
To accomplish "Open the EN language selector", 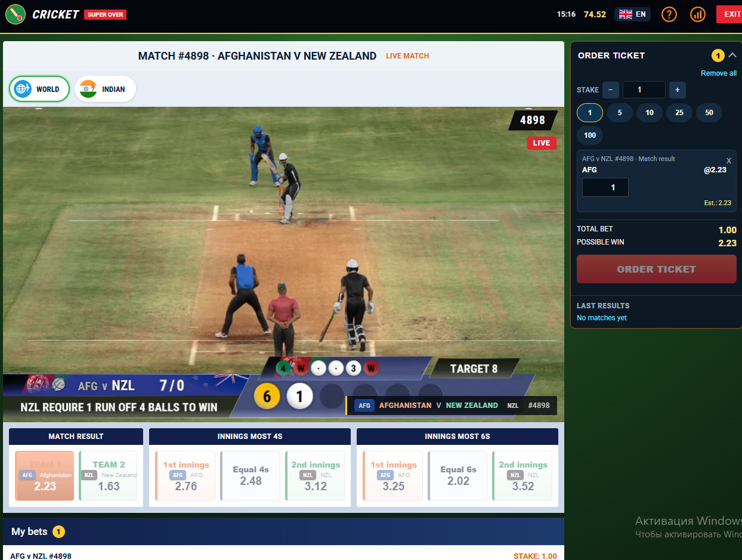I will pos(633,14).
